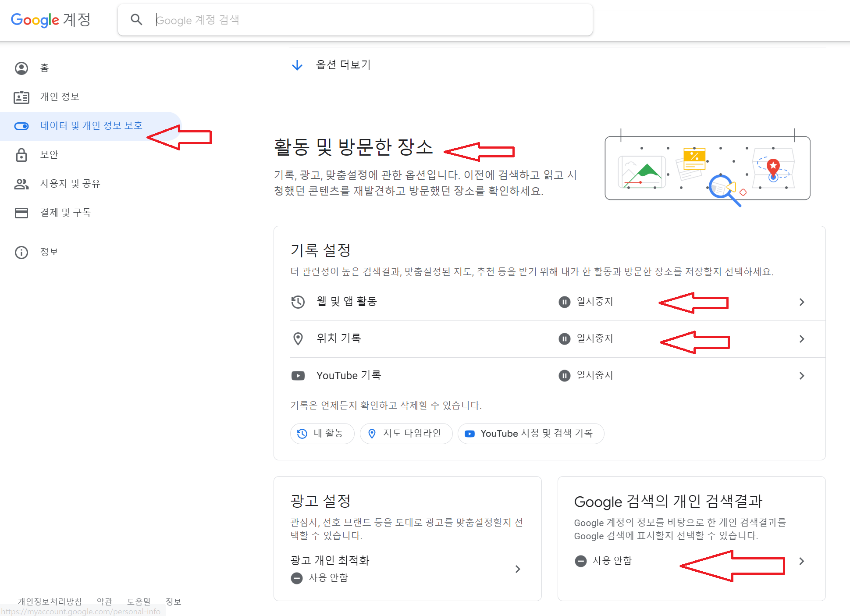The width and height of the screenshot is (850, 616).
Task: Open the 도움말 menu at bottom
Action: (x=139, y=602)
